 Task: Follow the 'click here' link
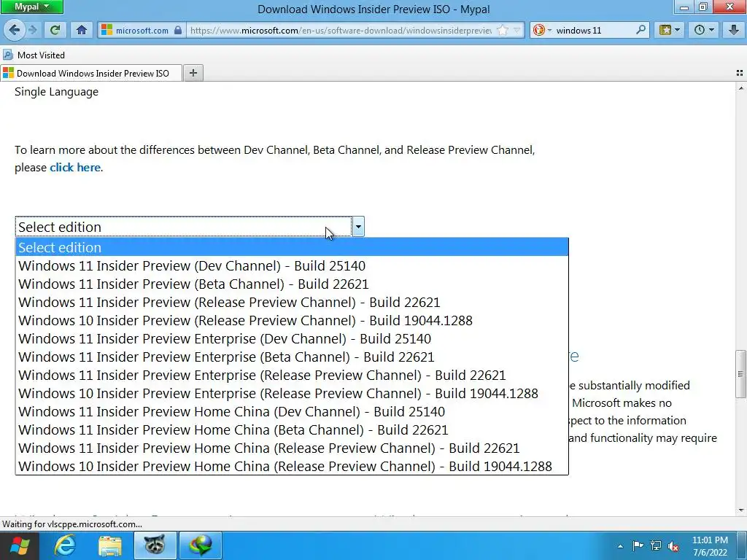[x=75, y=168]
